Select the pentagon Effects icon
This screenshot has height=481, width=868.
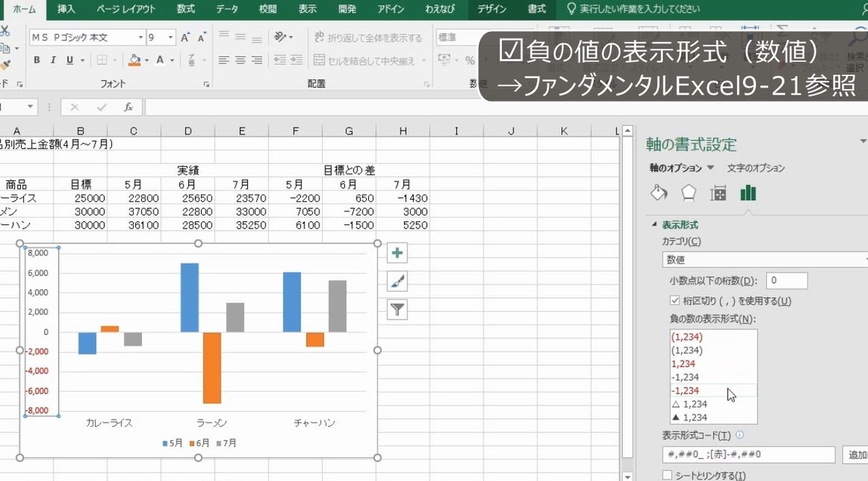click(688, 192)
